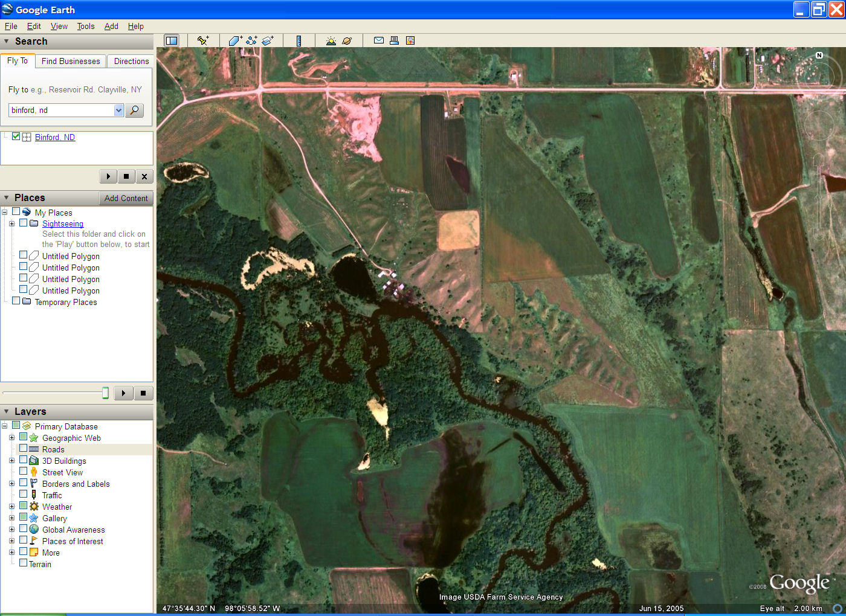
Task: View location in Google Maps icon
Action: [x=410, y=40]
